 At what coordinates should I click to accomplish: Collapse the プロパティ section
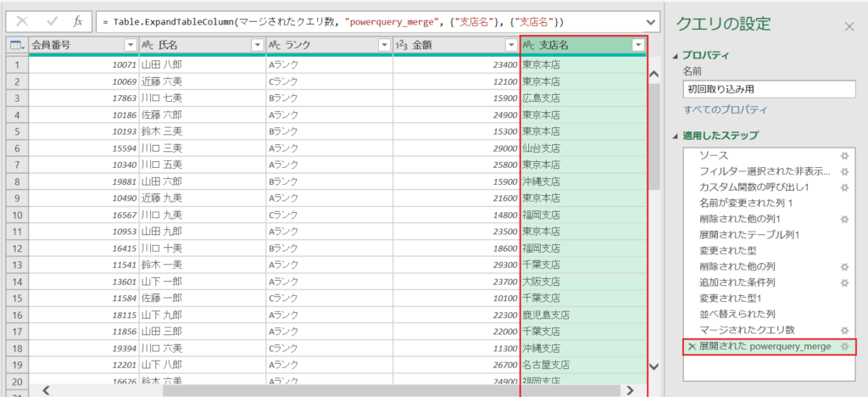(675, 55)
